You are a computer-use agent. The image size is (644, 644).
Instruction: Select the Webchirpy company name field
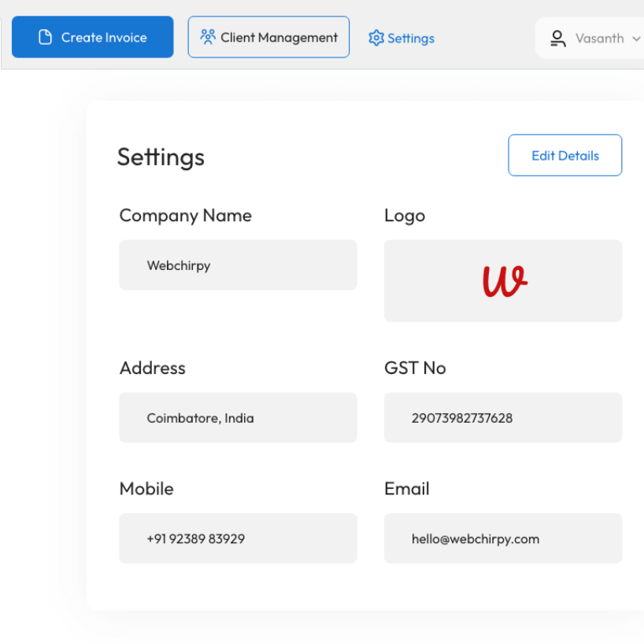tap(238, 265)
